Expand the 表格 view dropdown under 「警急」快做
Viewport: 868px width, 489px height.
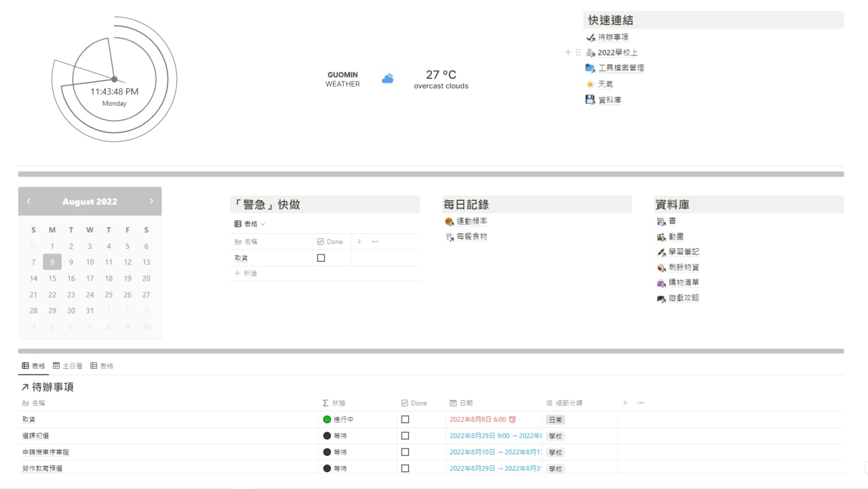click(x=250, y=224)
